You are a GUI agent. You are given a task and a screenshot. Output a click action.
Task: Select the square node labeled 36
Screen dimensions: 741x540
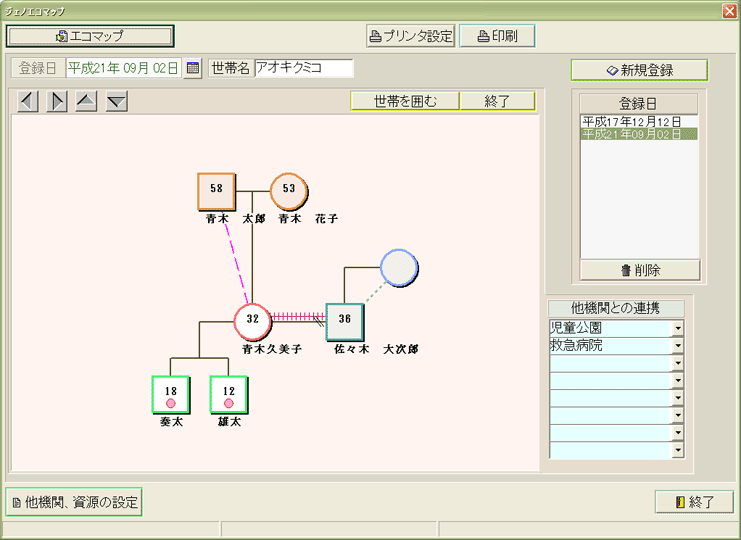tap(345, 322)
